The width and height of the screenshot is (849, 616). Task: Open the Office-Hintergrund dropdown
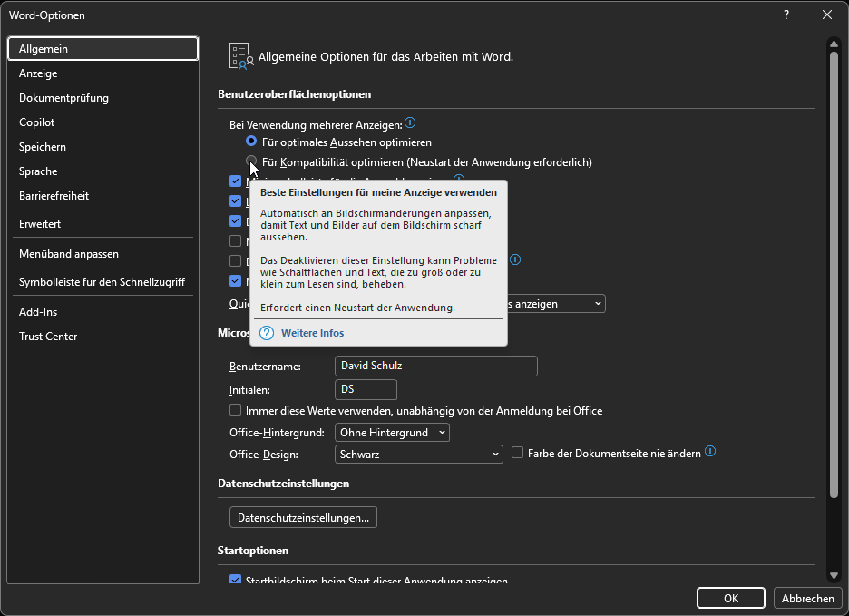tap(392, 434)
